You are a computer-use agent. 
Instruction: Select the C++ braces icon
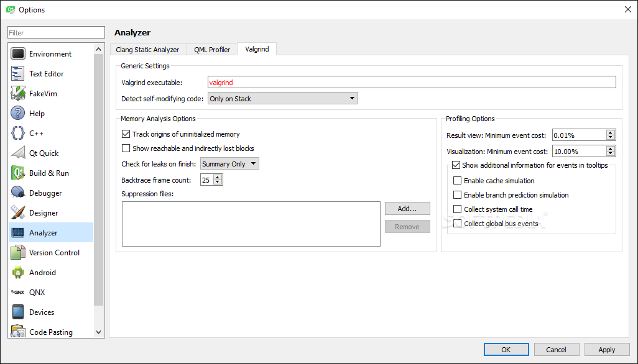tap(18, 134)
